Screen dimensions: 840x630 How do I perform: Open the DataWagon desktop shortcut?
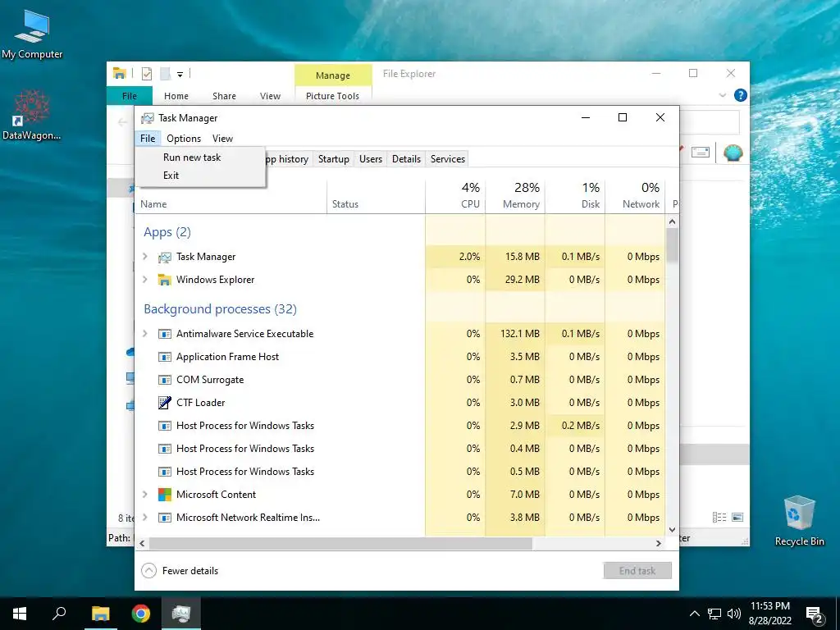point(32,115)
